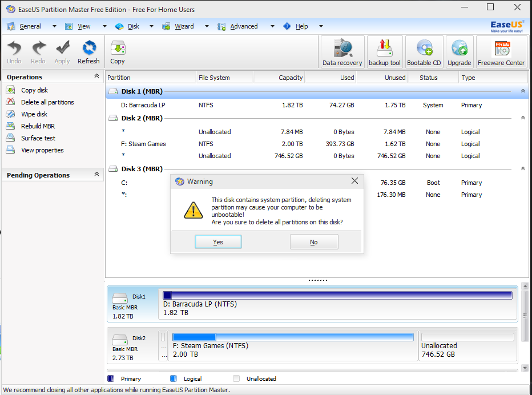Choose Delete all partitions operation
Viewport: 532px width, 395px height.
[x=47, y=102]
